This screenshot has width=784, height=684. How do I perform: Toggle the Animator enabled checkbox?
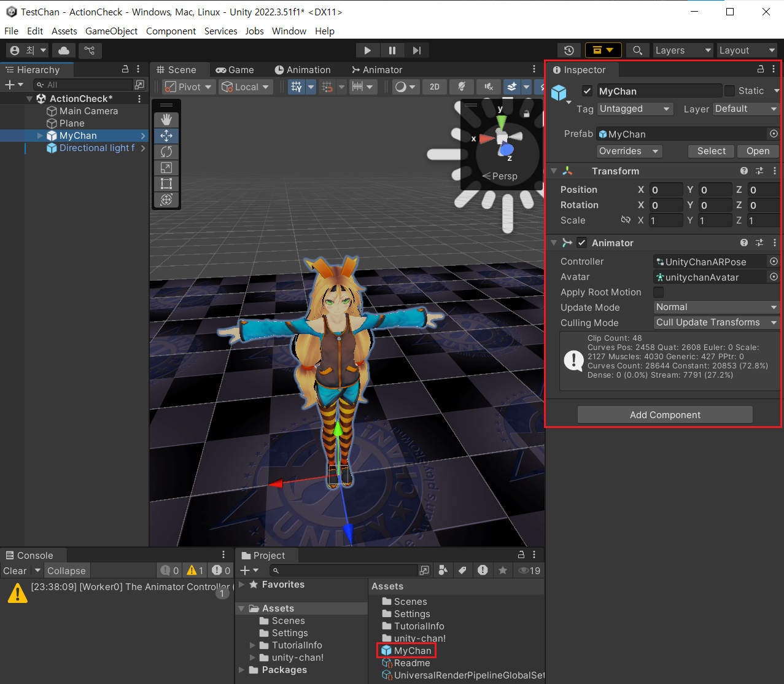click(x=582, y=243)
